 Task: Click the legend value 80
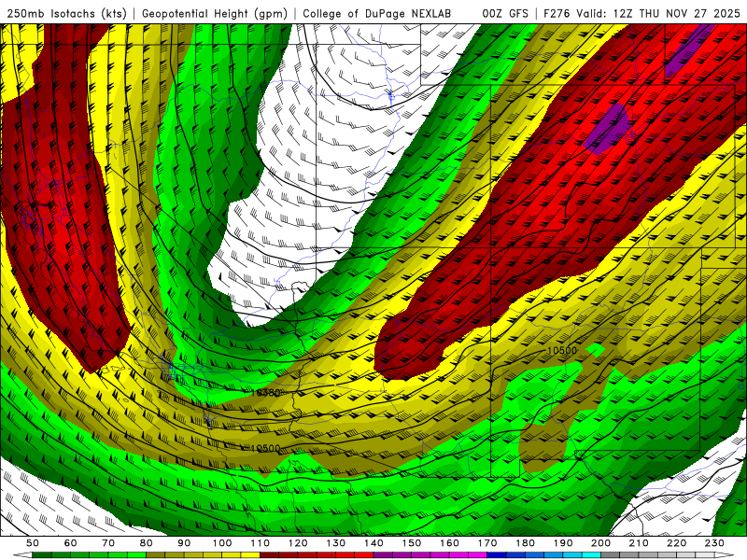[147, 543]
